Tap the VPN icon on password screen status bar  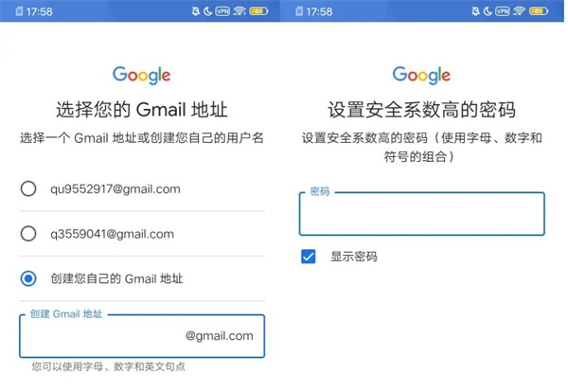coord(503,11)
